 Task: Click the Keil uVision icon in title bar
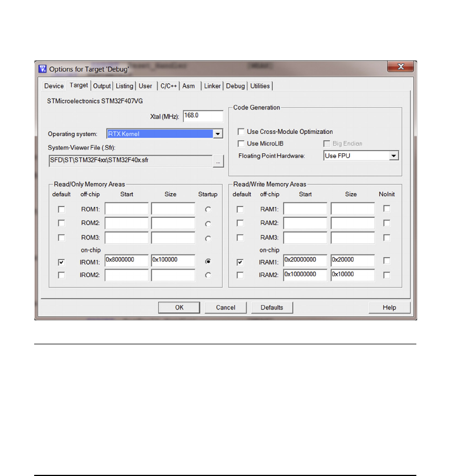tap(43, 69)
